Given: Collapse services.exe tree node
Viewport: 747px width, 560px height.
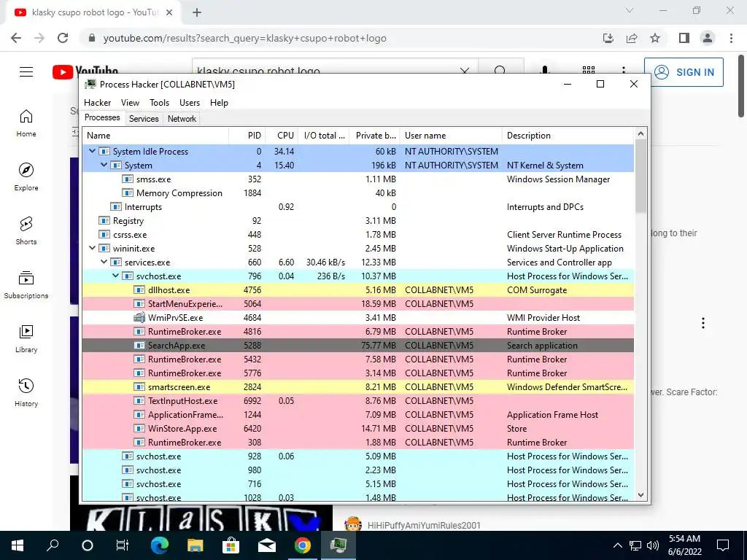Looking at the screenshot, I should tap(104, 262).
